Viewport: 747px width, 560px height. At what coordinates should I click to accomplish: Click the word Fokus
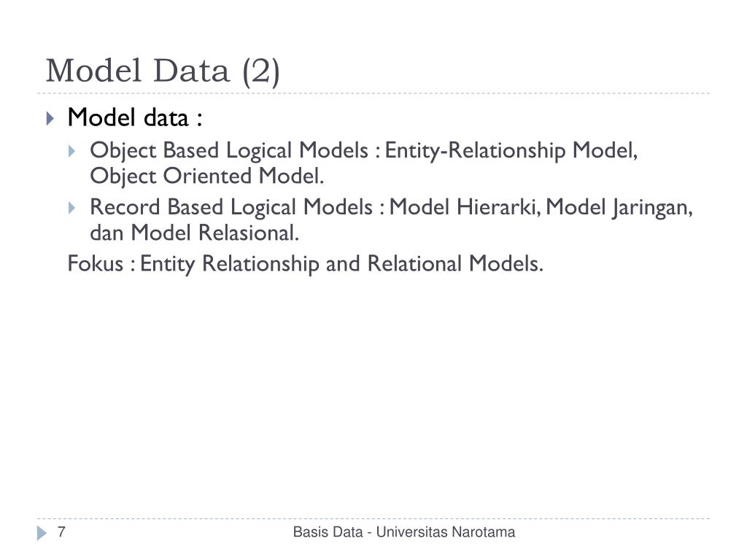tap(96, 263)
